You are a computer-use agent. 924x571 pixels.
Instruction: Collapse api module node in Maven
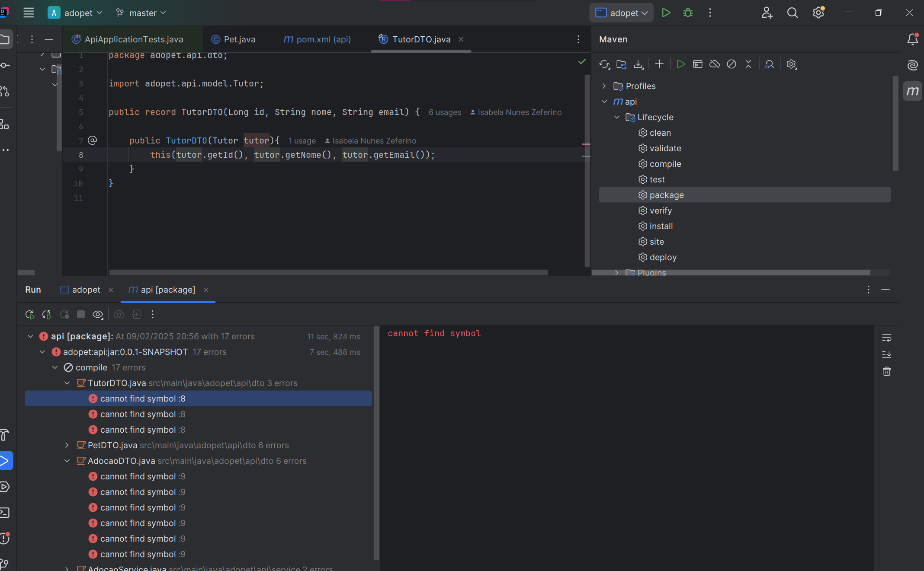[604, 102]
